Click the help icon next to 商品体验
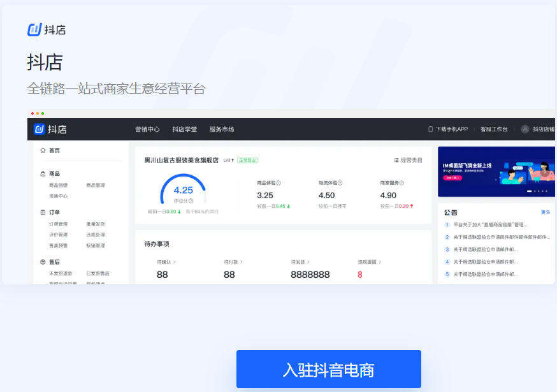Image resolution: width=557 pixels, height=392 pixels. point(278,183)
